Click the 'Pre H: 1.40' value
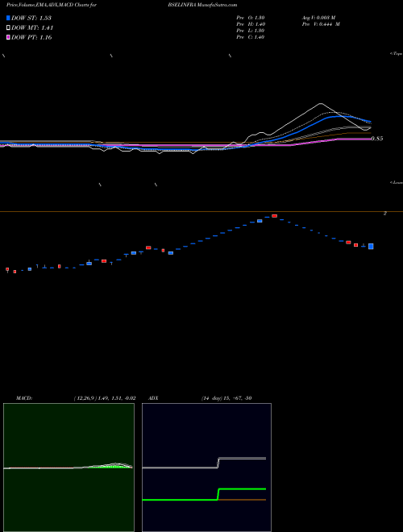 point(251,24)
